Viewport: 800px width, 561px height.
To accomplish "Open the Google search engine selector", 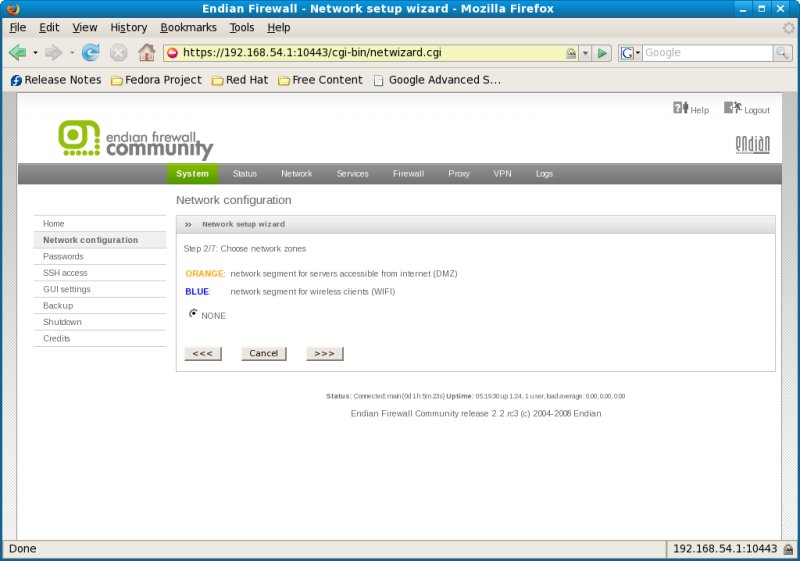I will (x=630, y=53).
